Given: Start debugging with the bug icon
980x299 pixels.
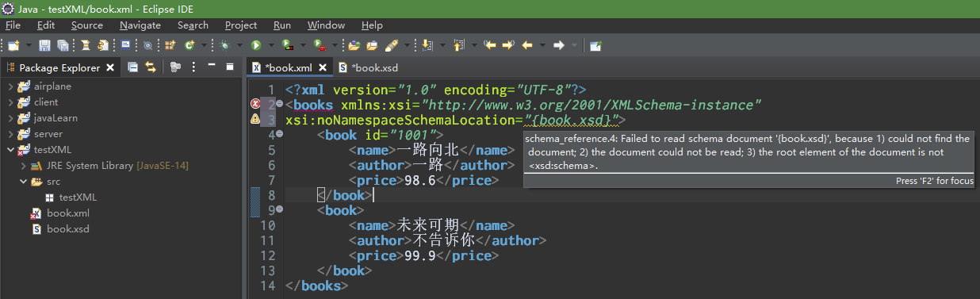Looking at the screenshot, I should coord(224,45).
